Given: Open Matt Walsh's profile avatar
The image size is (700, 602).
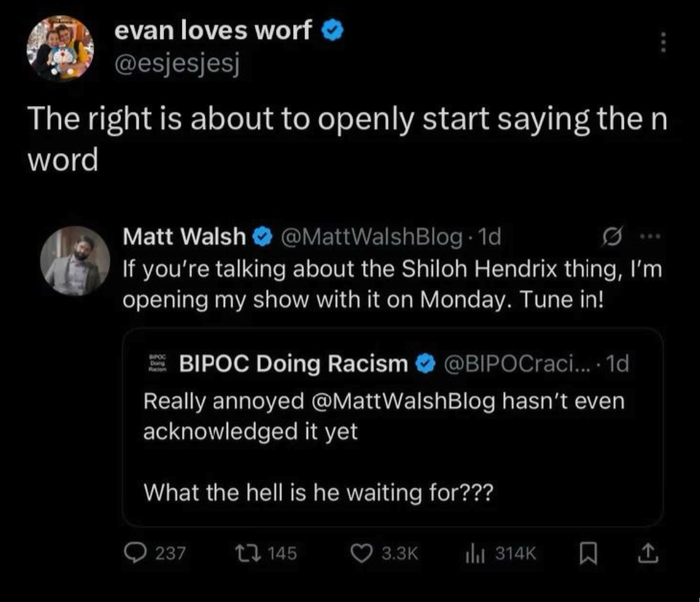Looking at the screenshot, I should pyautogui.click(x=75, y=261).
